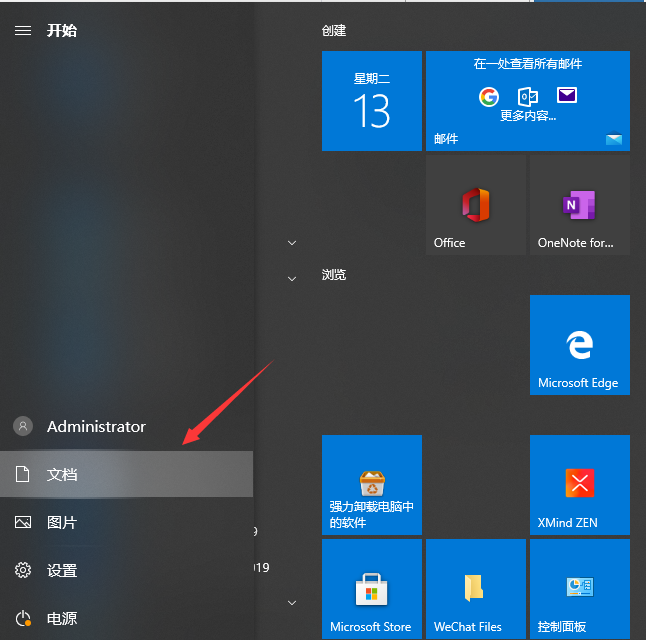646x640 pixels.
Task: Expand the hamburger menu beside 开始
Action: pos(22,31)
